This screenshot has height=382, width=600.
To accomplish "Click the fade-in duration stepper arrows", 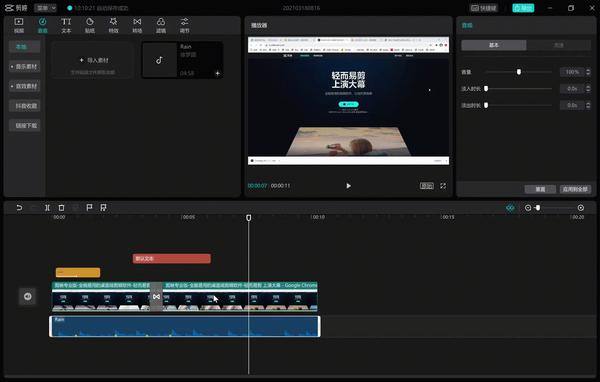I will (x=588, y=88).
